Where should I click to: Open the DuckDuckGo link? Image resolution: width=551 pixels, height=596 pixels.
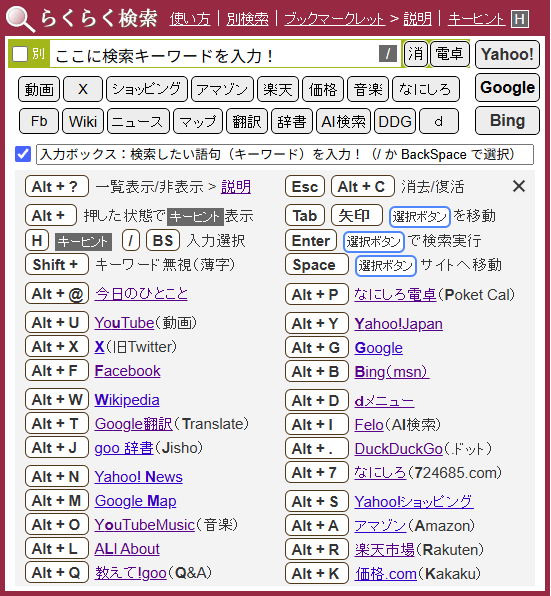click(x=399, y=449)
